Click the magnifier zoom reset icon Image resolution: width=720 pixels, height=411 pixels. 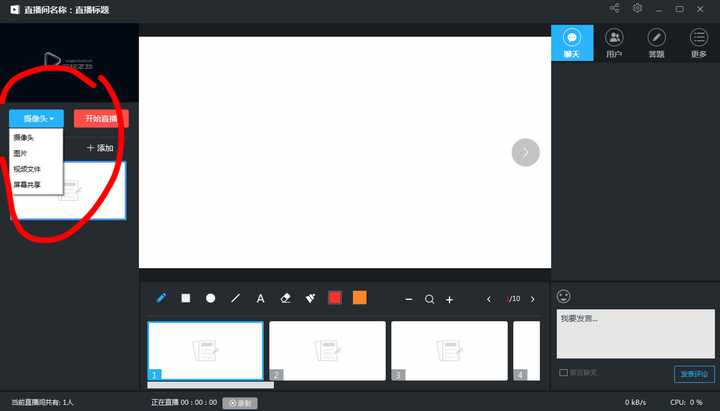point(429,299)
